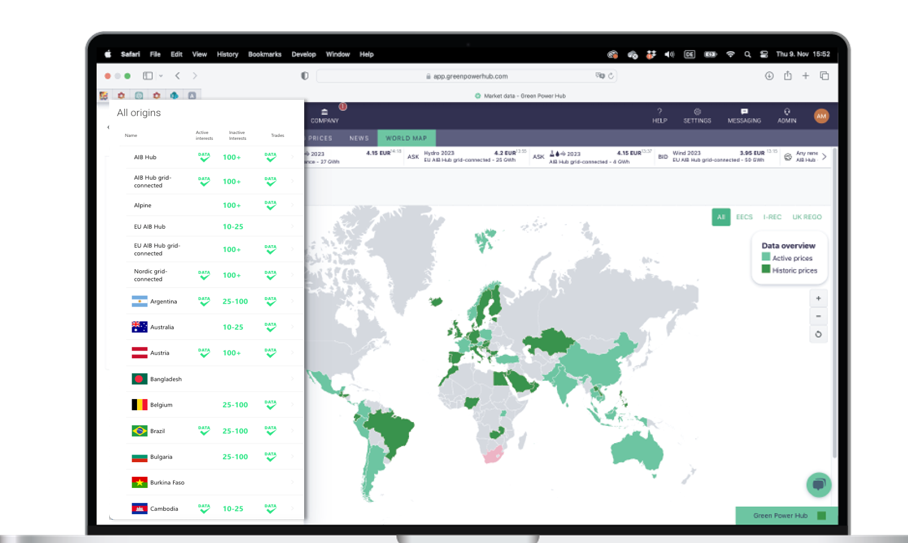Zoom in on the world map
The height and width of the screenshot is (543, 908).
pos(818,299)
